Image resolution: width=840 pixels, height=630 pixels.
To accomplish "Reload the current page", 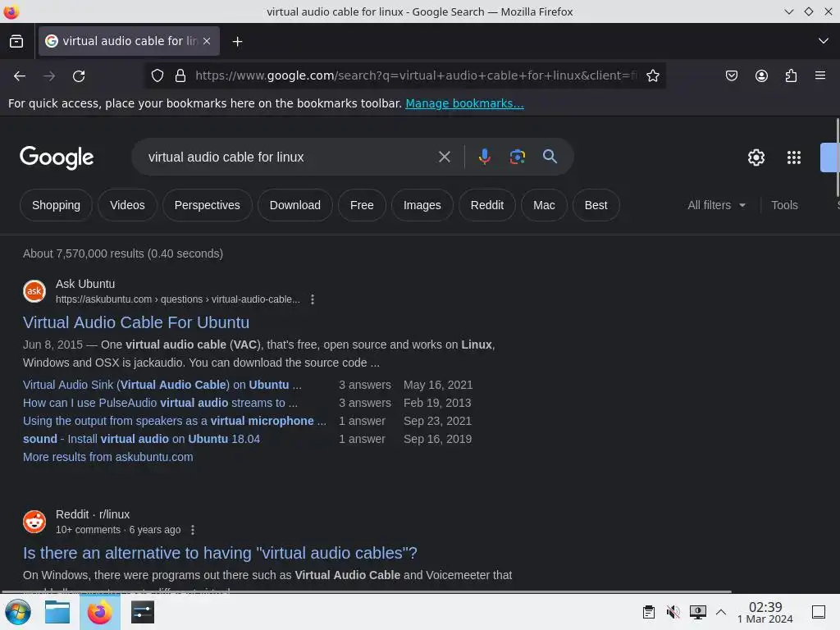I will (79, 76).
